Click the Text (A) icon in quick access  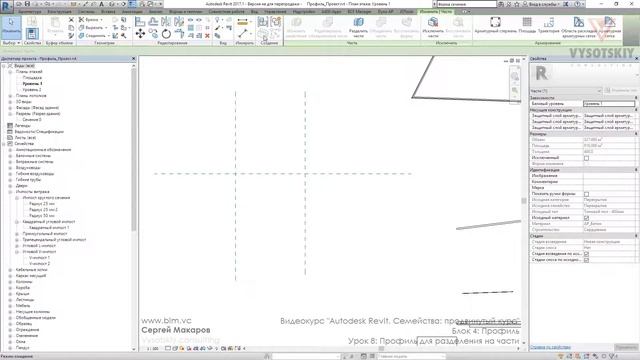(102, 4)
